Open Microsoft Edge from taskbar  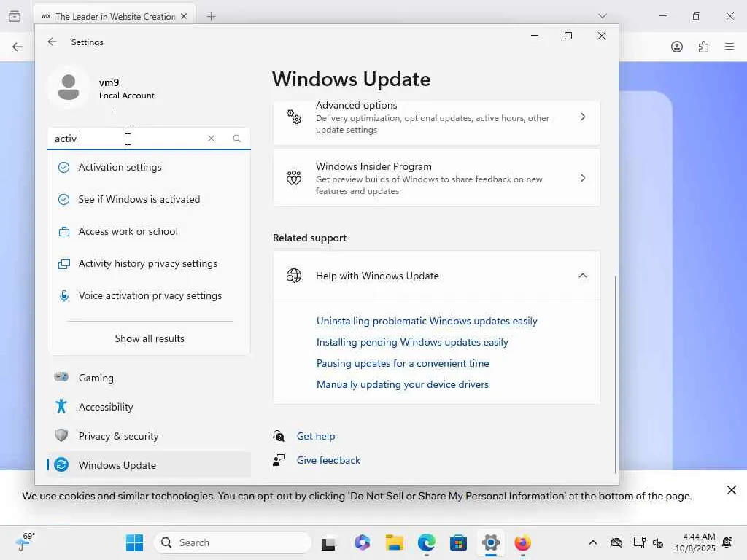(426, 542)
